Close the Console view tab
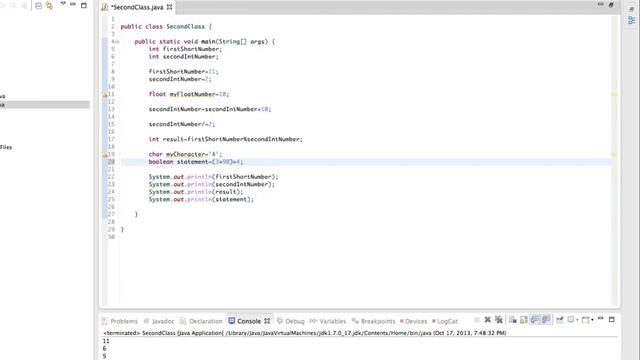The image size is (640, 360). [267, 321]
